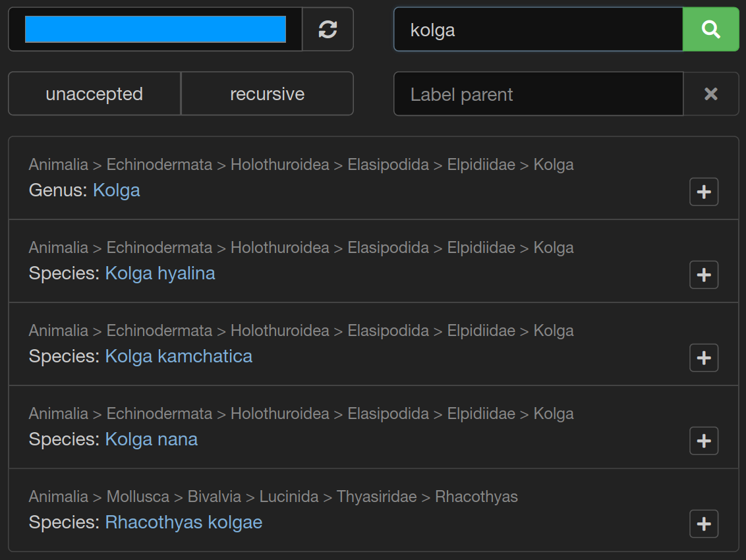Screen dimensions: 746x560
Task: Select the first Echinodermata taxonomy path row
Action: coord(301,165)
